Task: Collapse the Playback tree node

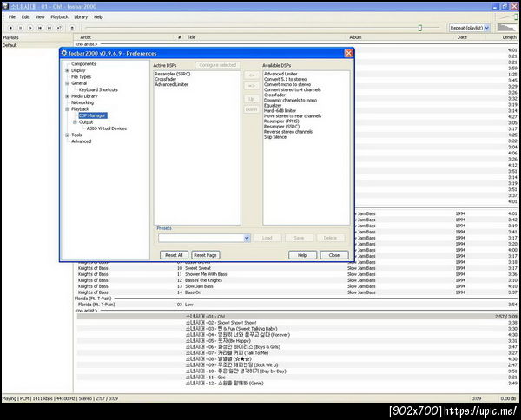Action: tap(67, 109)
